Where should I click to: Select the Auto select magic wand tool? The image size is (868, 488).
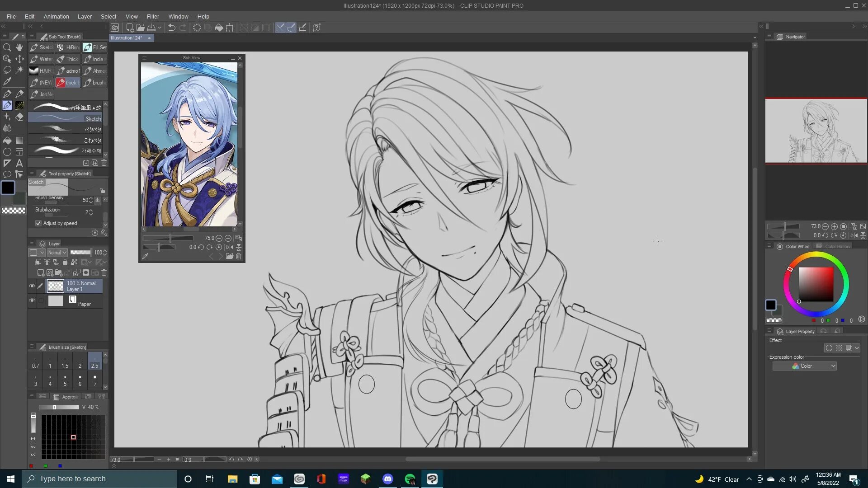[19, 70]
